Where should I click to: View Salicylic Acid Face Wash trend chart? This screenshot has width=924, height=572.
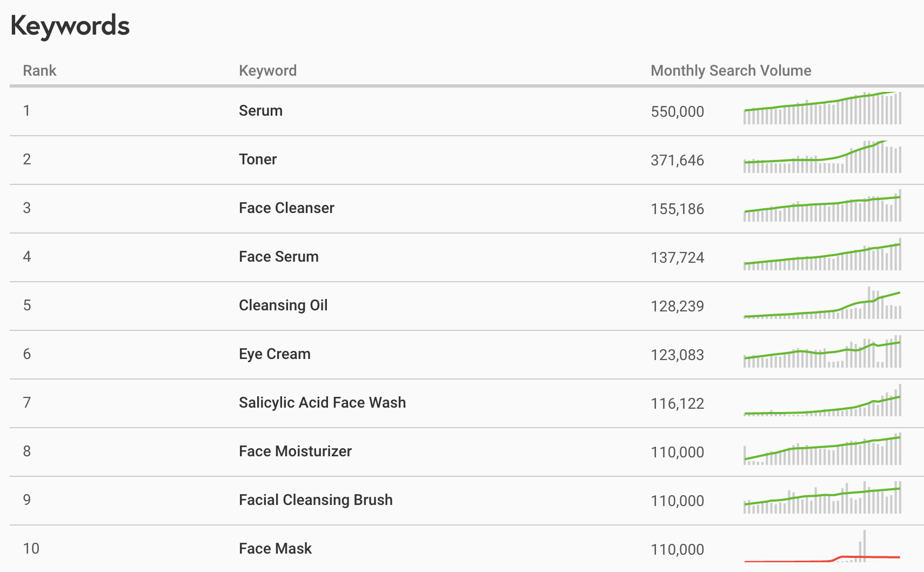pos(822,400)
